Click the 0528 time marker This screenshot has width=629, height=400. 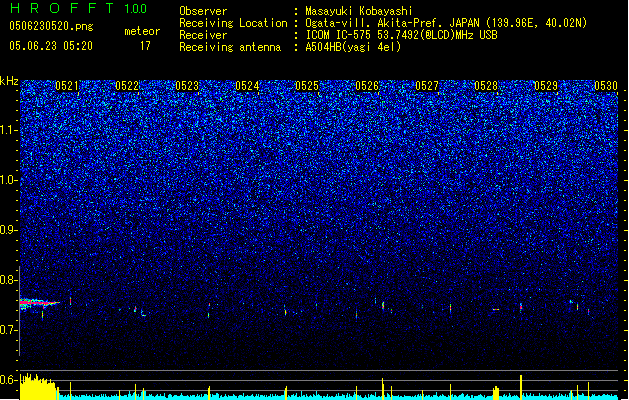point(486,86)
